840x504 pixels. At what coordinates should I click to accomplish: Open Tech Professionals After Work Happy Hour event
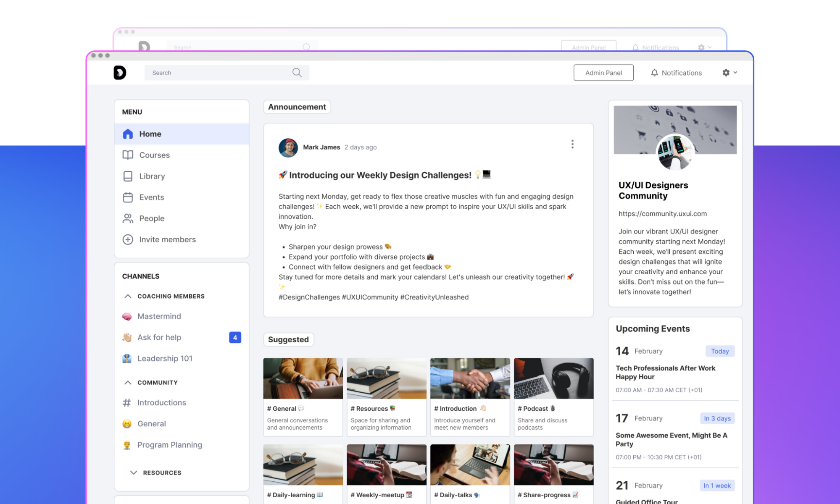(x=666, y=373)
